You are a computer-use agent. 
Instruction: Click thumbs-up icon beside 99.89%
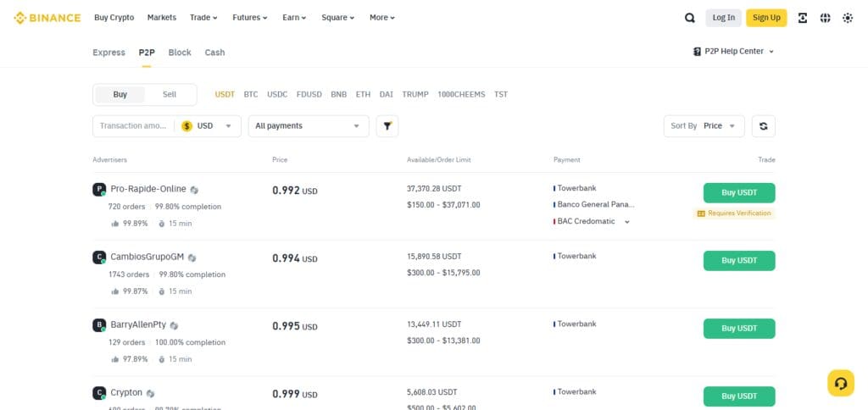click(x=115, y=224)
